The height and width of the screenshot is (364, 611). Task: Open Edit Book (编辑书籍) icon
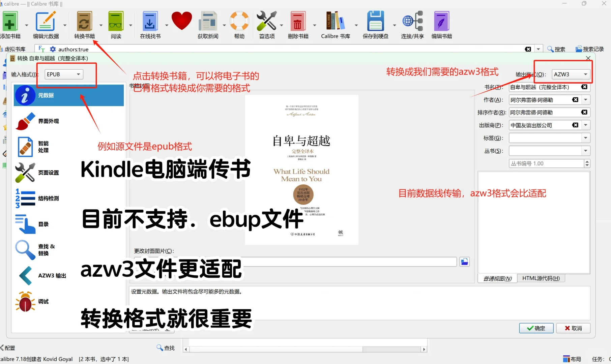[441, 22]
